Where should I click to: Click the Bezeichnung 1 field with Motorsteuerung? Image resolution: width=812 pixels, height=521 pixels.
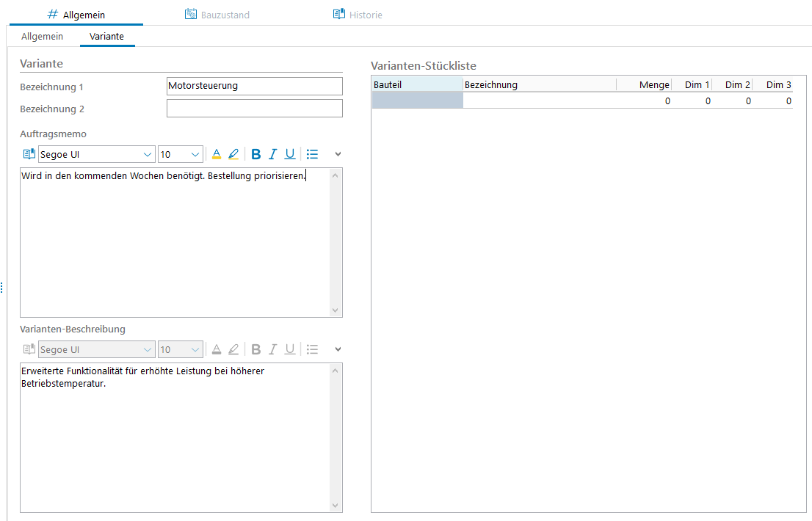click(254, 86)
